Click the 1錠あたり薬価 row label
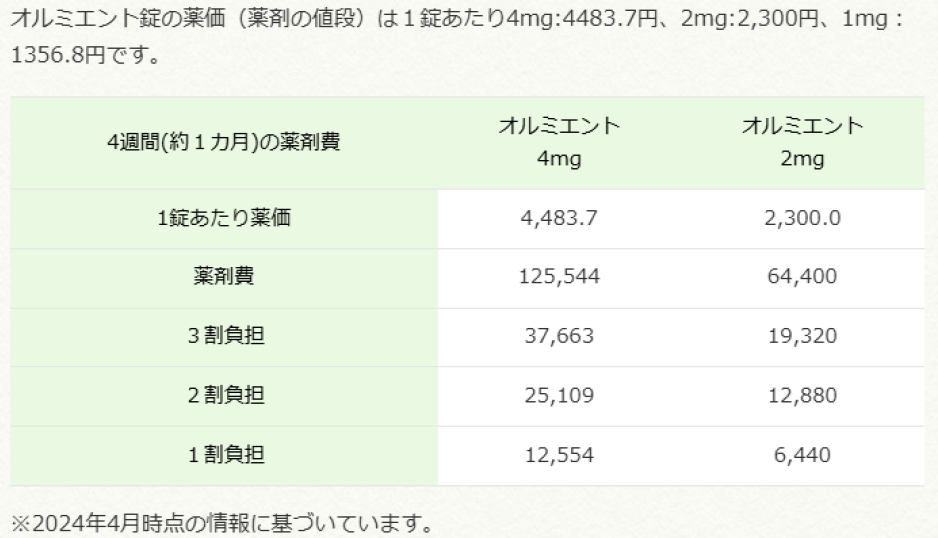The height and width of the screenshot is (538, 938). (224, 218)
